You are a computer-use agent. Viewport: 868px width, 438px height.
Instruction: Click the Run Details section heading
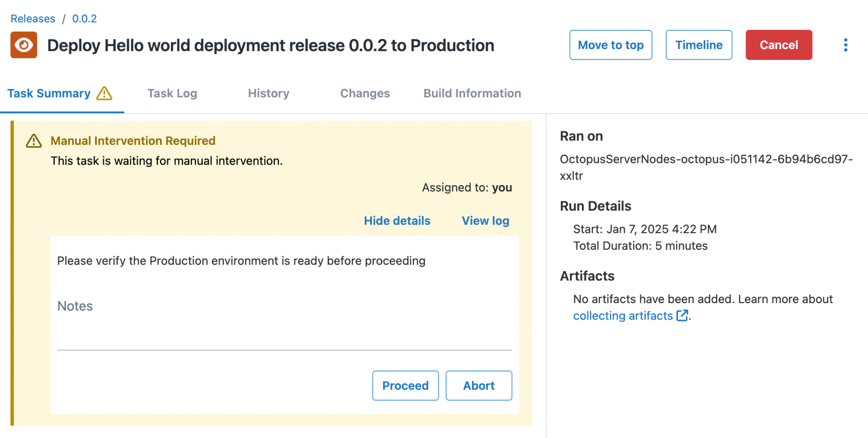(595, 206)
